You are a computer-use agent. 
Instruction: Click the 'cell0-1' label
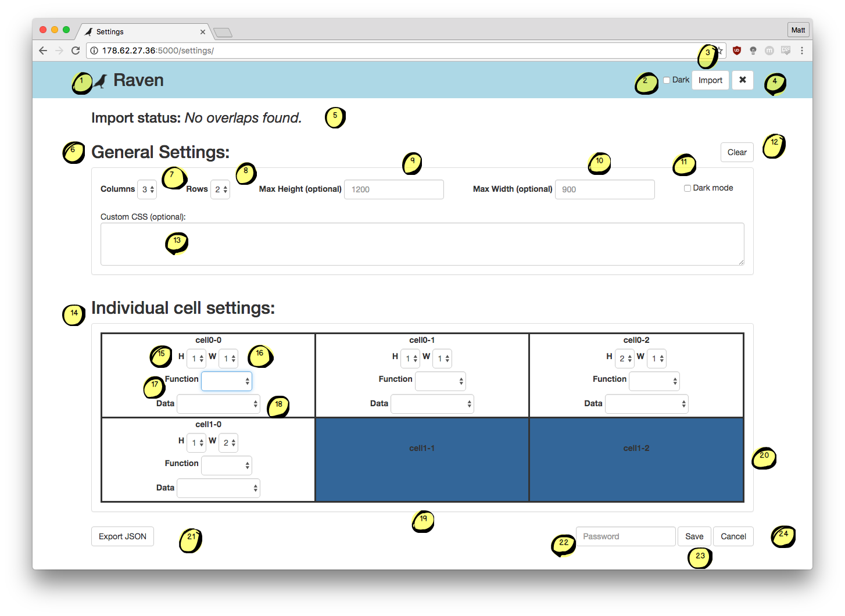click(x=422, y=341)
